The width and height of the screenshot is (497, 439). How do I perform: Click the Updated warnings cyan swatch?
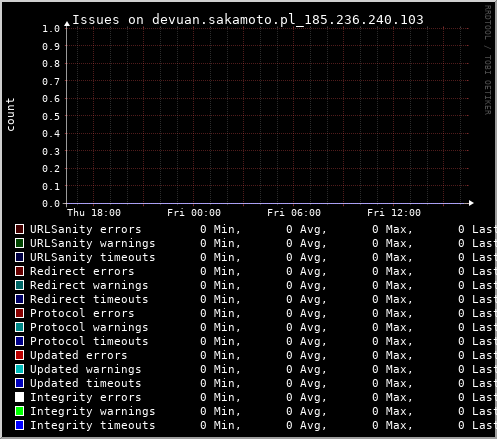point(19,369)
